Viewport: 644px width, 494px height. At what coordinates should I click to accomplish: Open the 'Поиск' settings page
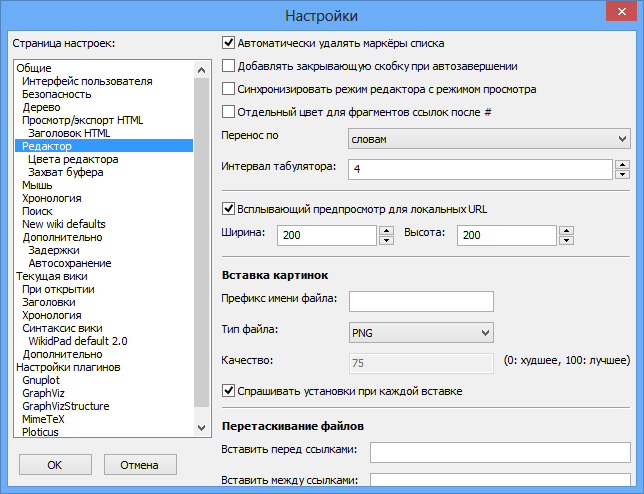(37, 211)
